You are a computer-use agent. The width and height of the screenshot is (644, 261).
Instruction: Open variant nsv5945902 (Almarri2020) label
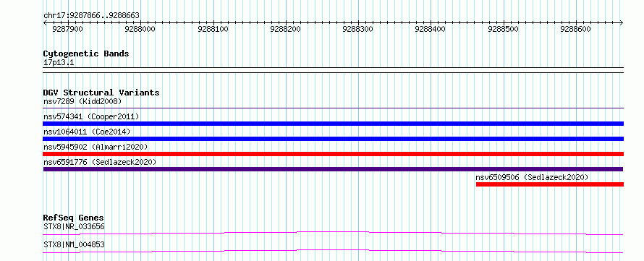tap(96, 147)
